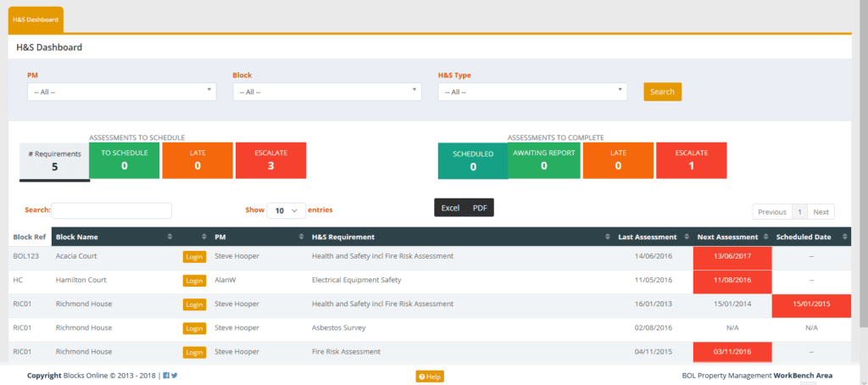Export table using the PDF button
Screen dimensions: 868x385
click(x=480, y=208)
